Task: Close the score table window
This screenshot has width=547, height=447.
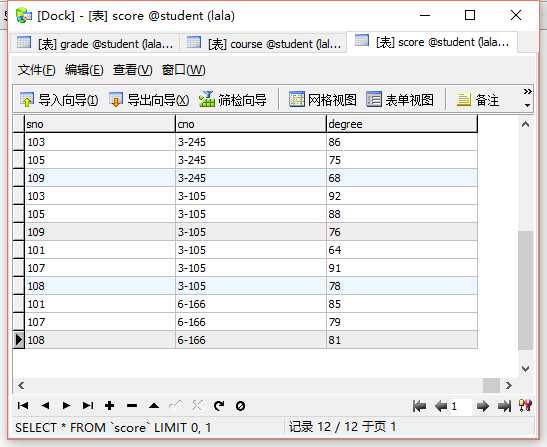Action: (516, 15)
